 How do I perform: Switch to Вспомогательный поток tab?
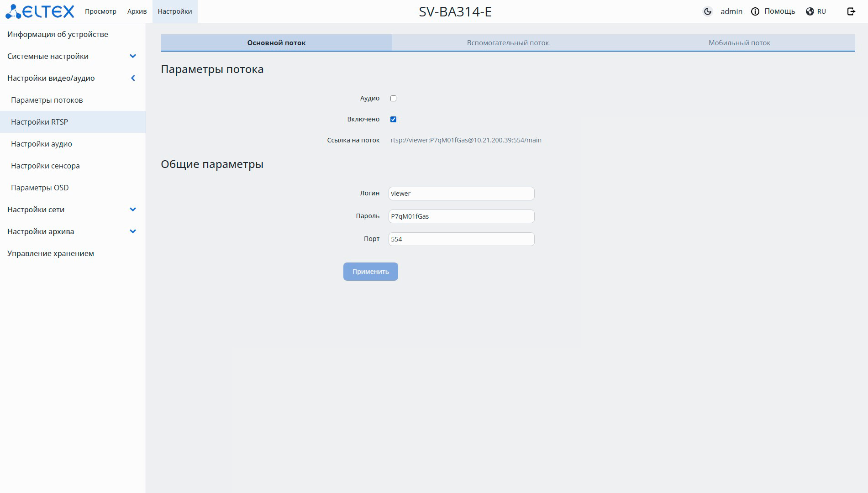pyautogui.click(x=508, y=42)
